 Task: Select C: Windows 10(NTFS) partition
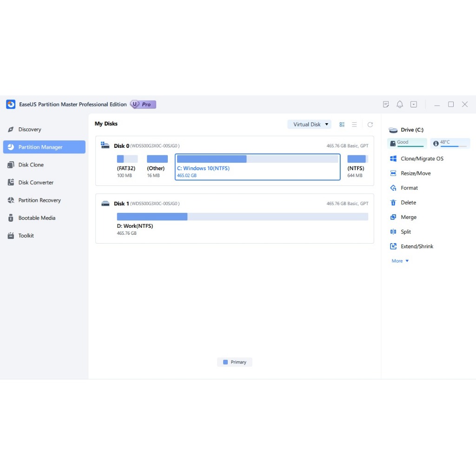click(x=258, y=167)
